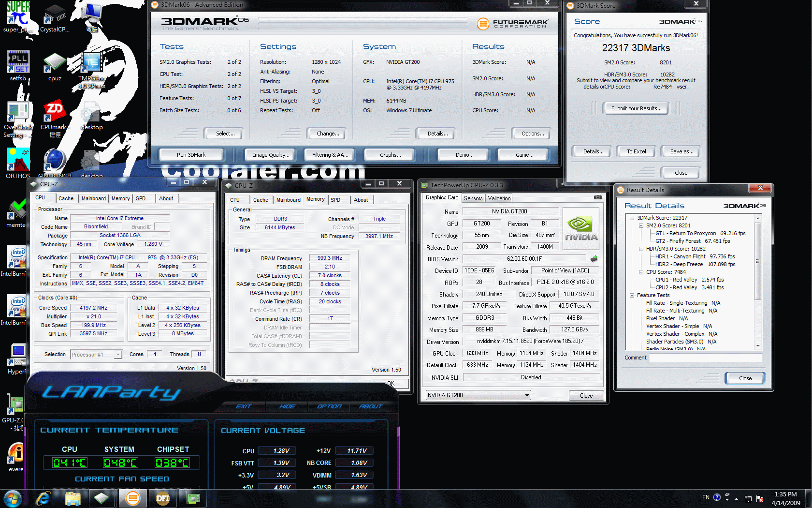Click the Windows Start orb

click(x=13, y=498)
